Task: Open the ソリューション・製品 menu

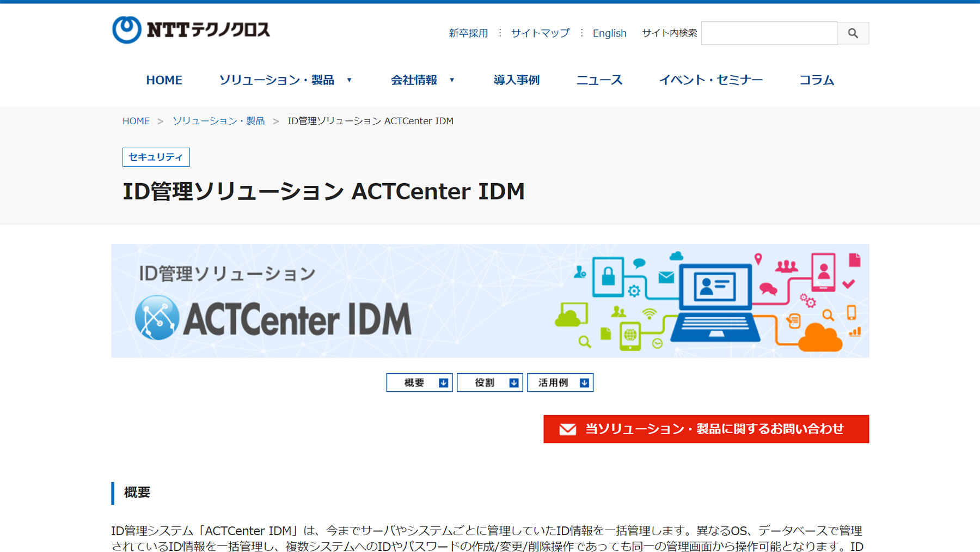Action: coord(277,80)
